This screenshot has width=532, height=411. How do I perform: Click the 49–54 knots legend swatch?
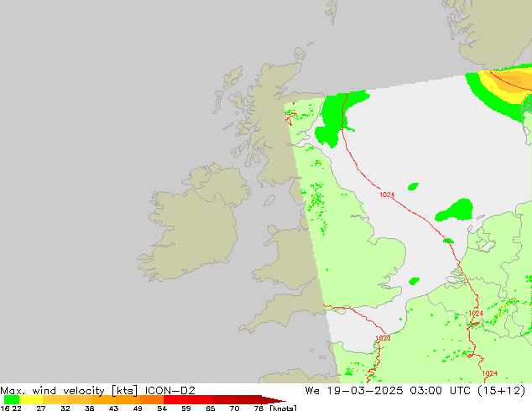coord(152,400)
